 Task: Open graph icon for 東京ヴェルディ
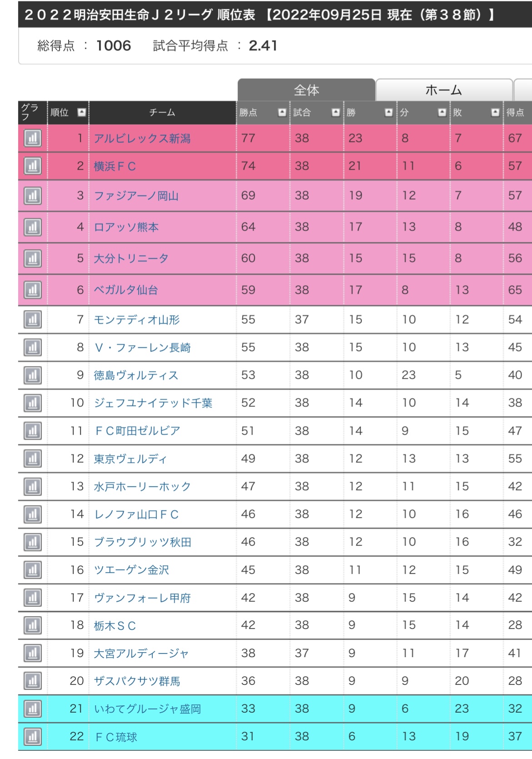click(33, 458)
